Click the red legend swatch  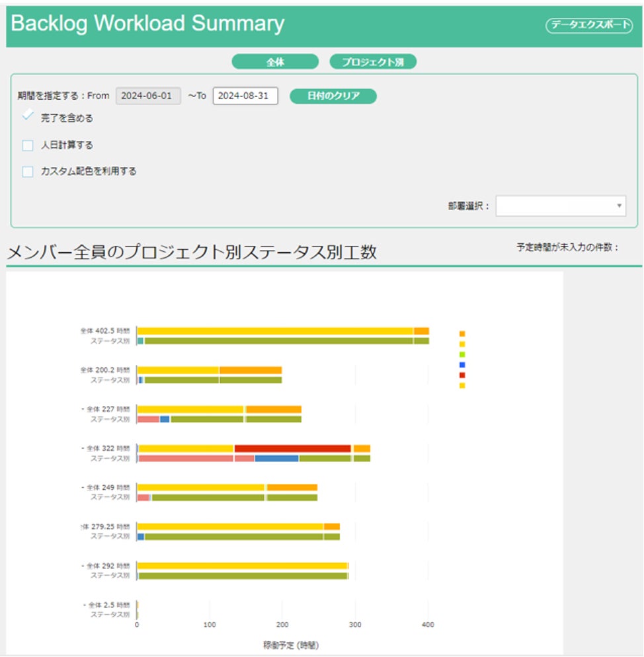pos(462,375)
